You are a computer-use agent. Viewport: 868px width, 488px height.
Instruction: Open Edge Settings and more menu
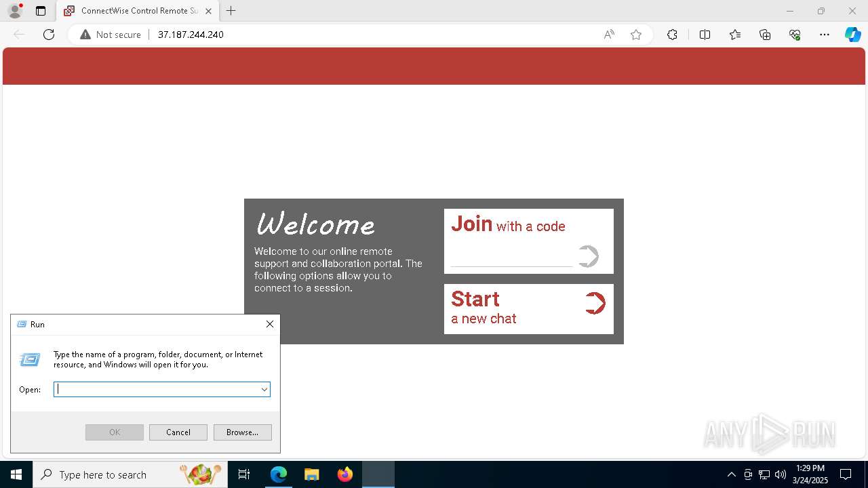point(825,35)
